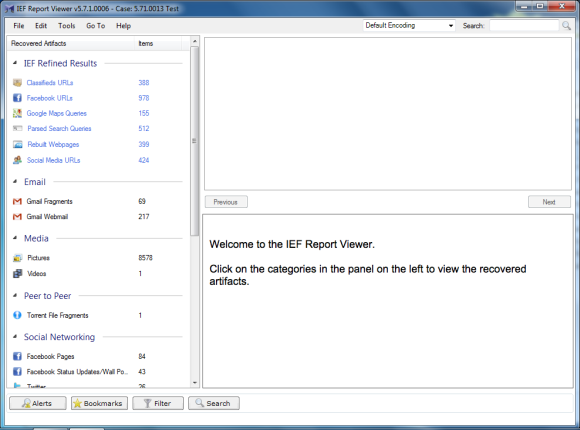The width and height of the screenshot is (580, 430).
Task: Click the Gmail Fragments envelope icon
Action: pos(17,201)
